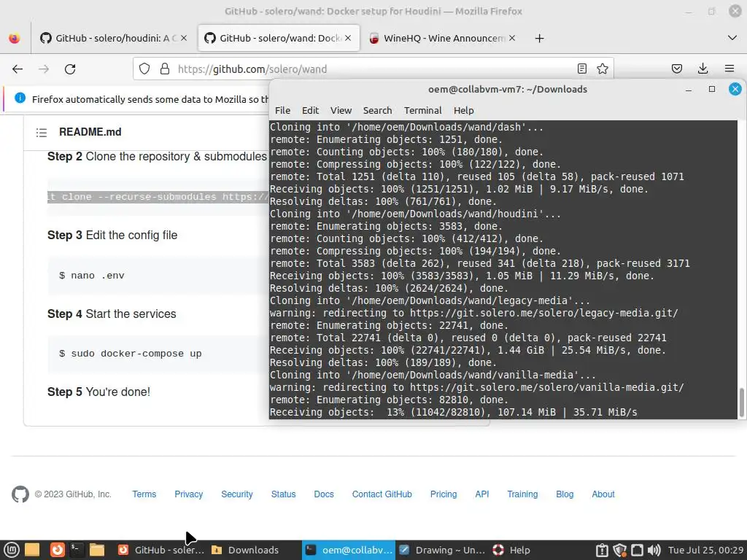Go back with the Firefox back arrow

click(x=18, y=69)
